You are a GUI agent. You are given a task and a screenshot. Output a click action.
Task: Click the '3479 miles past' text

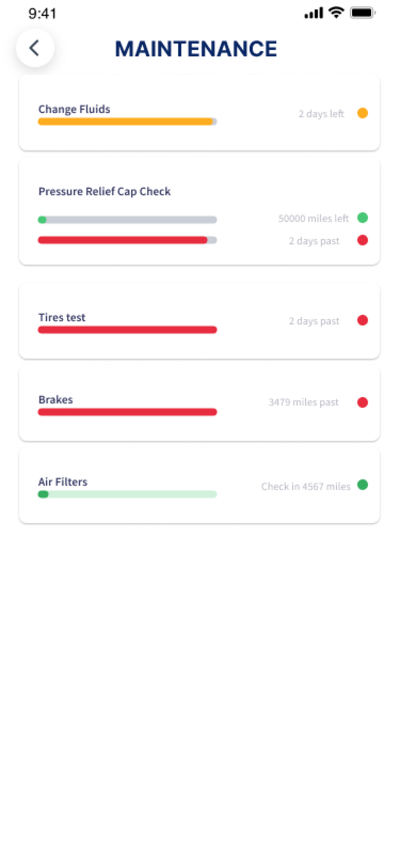303,402
